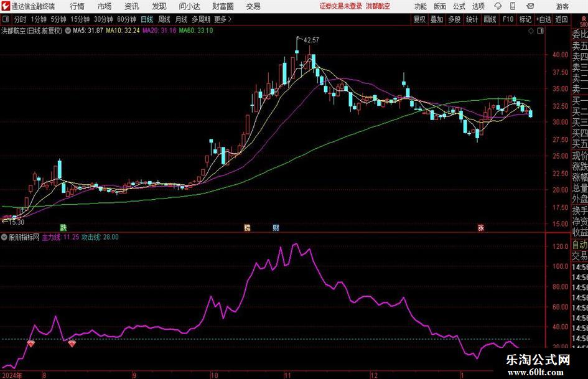Image resolution: width=588 pixels, height=379 pixels.
Task: Click the 攻击线: 28.00 value label
Action: click(x=100, y=237)
